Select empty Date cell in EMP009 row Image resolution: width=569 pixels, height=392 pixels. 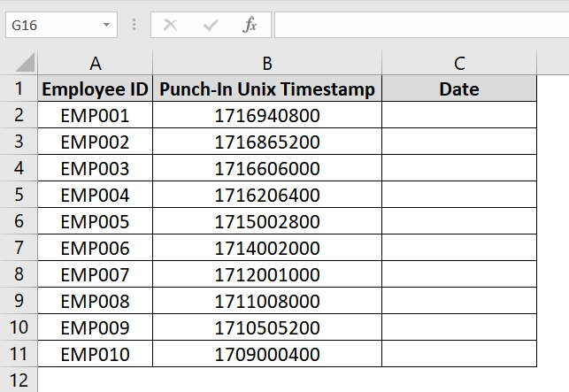pos(459,327)
